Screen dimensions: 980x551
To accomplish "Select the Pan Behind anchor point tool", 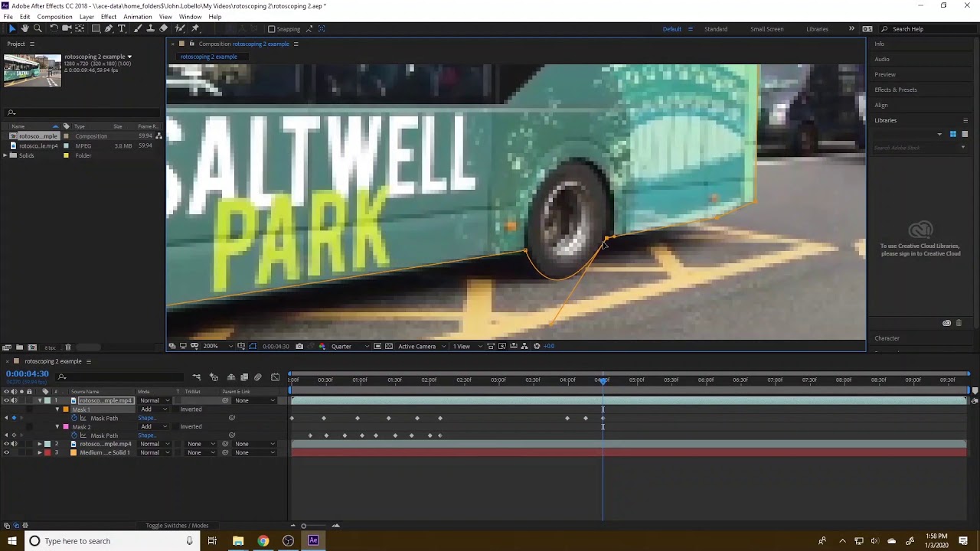I will 80,28.
